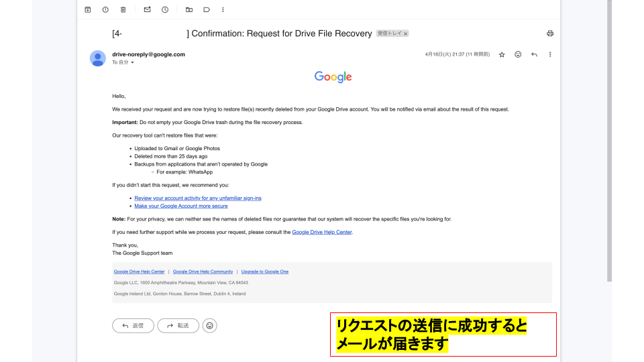644x362 pixels.
Task: Snooze this email with clock icon
Action: (165, 9)
